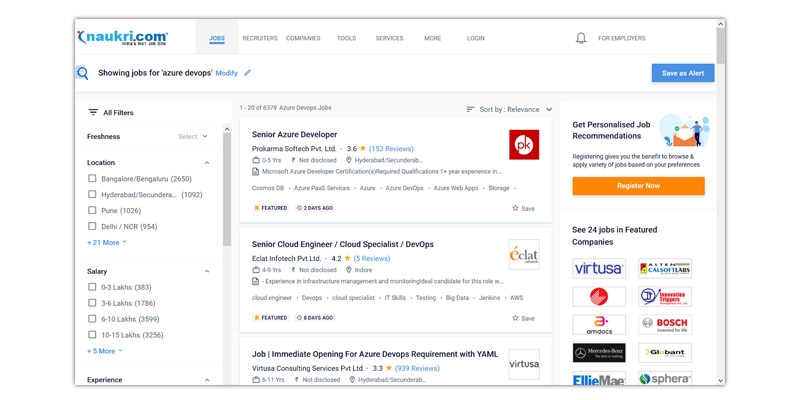
Task: Click the Eclat company logo
Action: pyautogui.click(x=523, y=254)
